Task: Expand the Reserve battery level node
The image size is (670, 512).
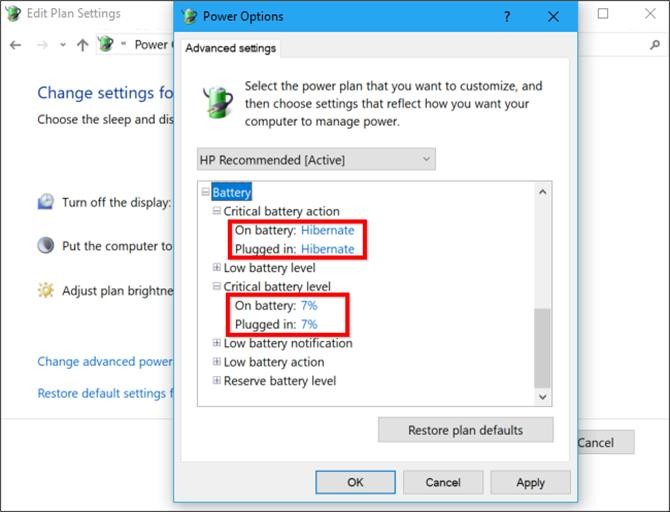Action: 217,381
